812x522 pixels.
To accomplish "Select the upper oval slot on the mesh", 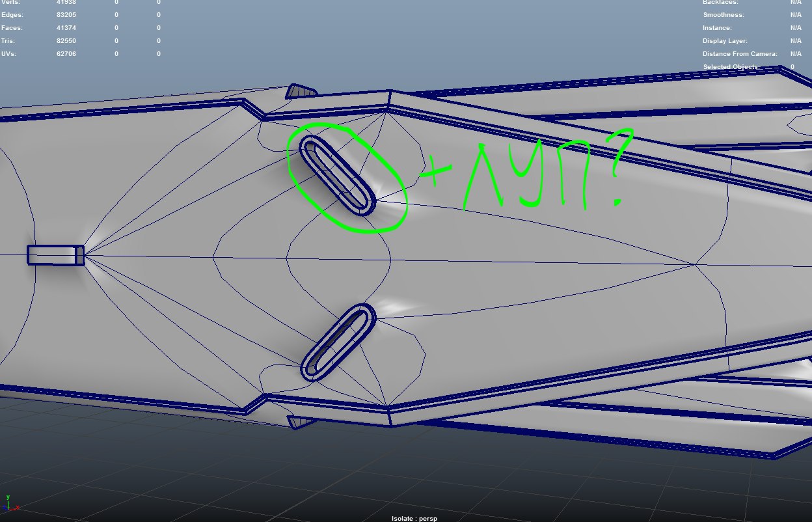I will pyautogui.click(x=338, y=176).
